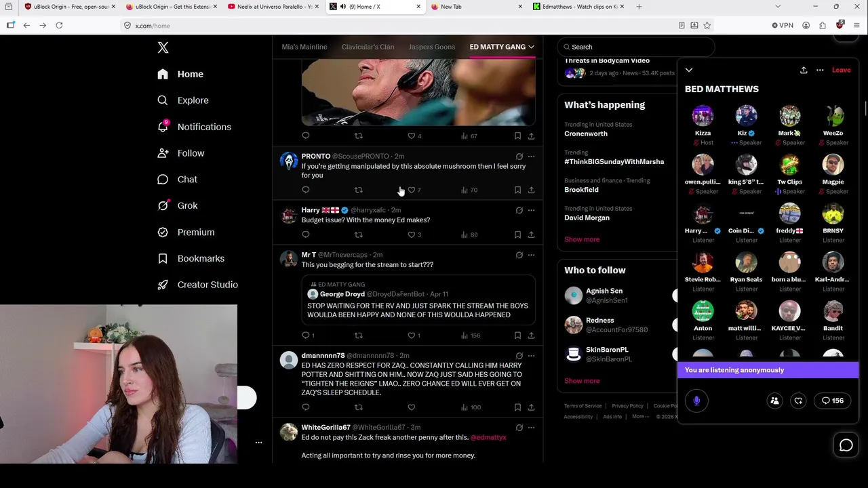The width and height of the screenshot is (868, 488).
Task: Share the PRONTO post
Action: tap(531, 190)
